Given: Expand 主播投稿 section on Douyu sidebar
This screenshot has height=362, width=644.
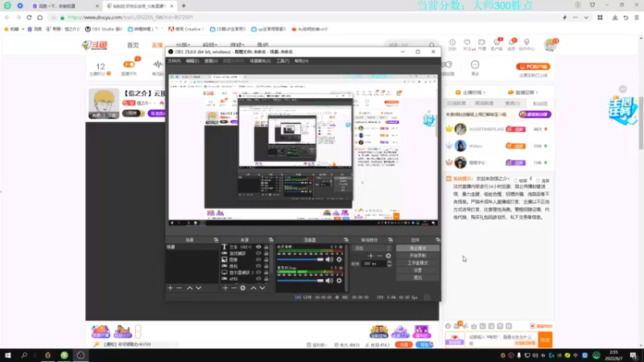Looking at the screenshot, I should 470,93.
